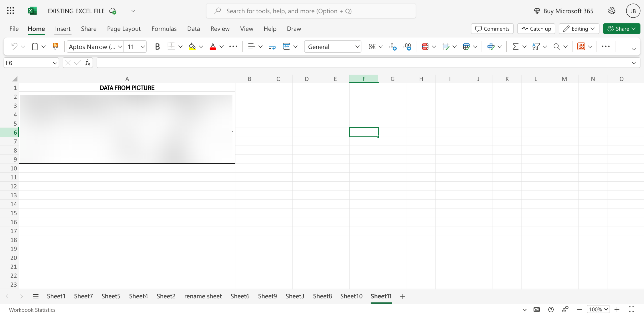Open the Formulas ribbon tab
Viewport: 644px width, 314px height.
coord(164,29)
